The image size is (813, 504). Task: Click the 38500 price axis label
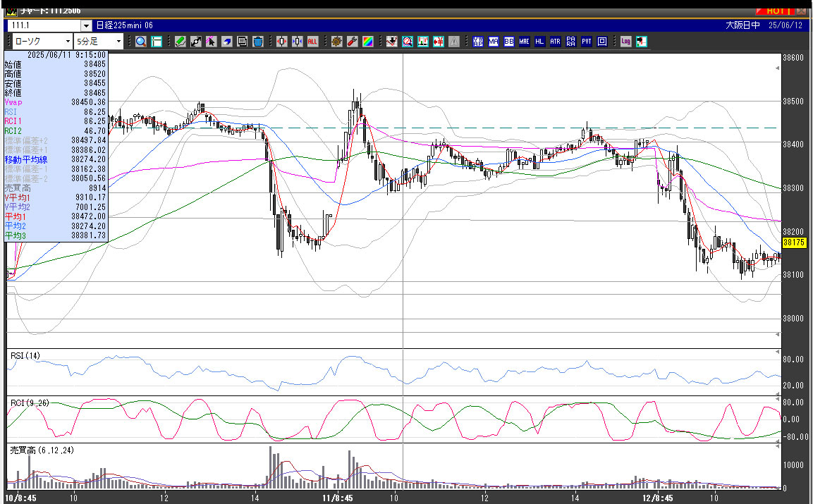(793, 101)
